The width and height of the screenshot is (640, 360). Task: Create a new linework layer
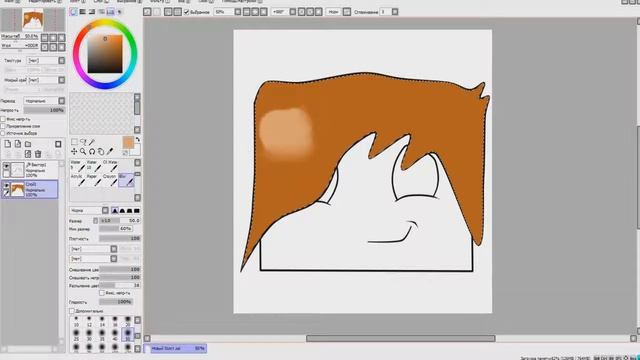(18, 144)
